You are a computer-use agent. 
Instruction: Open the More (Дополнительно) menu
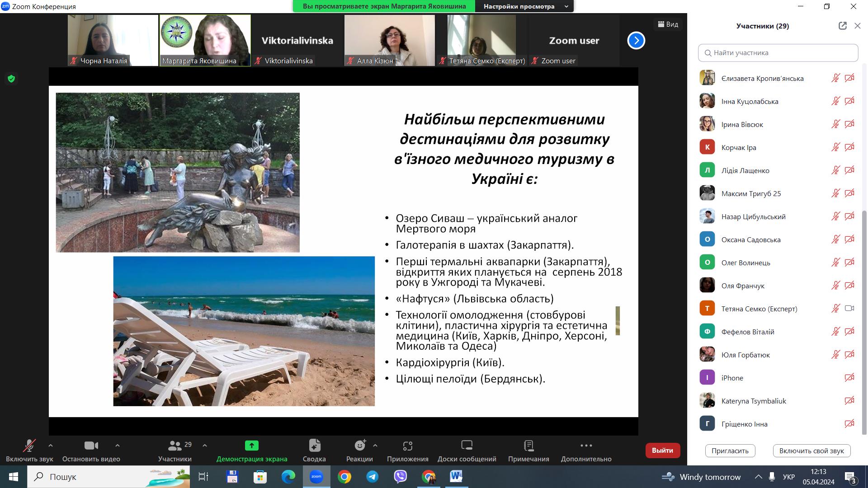tap(586, 446)
